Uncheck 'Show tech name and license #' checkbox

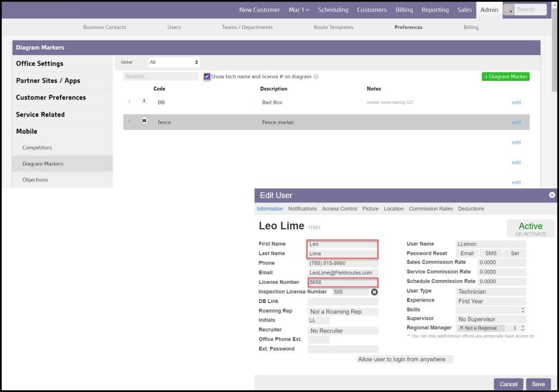(207, 77)
